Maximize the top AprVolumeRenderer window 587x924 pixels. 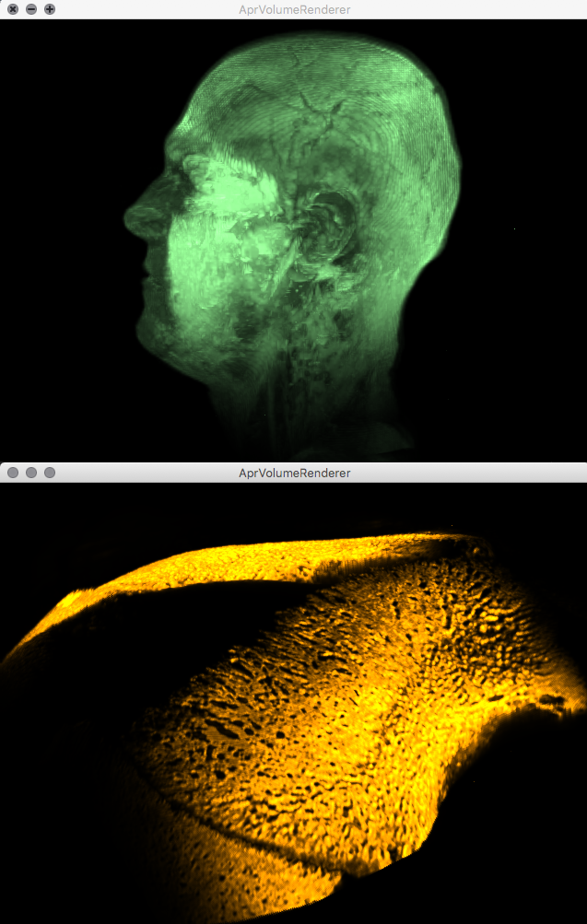coord(50,9)
